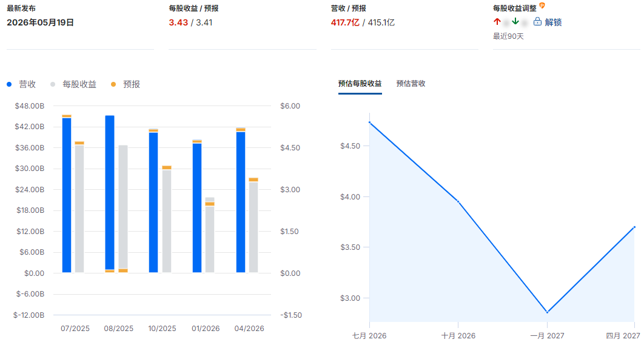Click the lock icon next to 解锁
Image resolution: width=644 pixels, height=345 pixels.
(x=537, y=22)
